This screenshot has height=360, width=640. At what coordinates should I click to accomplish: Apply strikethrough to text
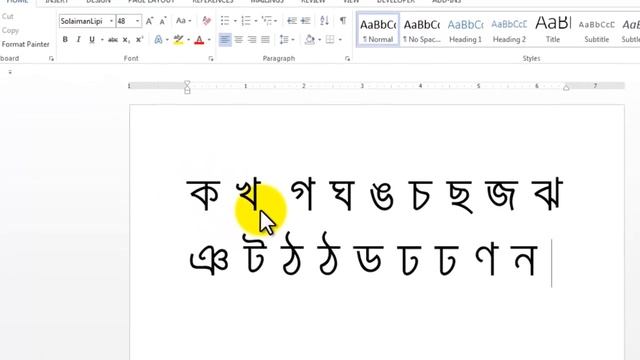[x=113, y=40]
